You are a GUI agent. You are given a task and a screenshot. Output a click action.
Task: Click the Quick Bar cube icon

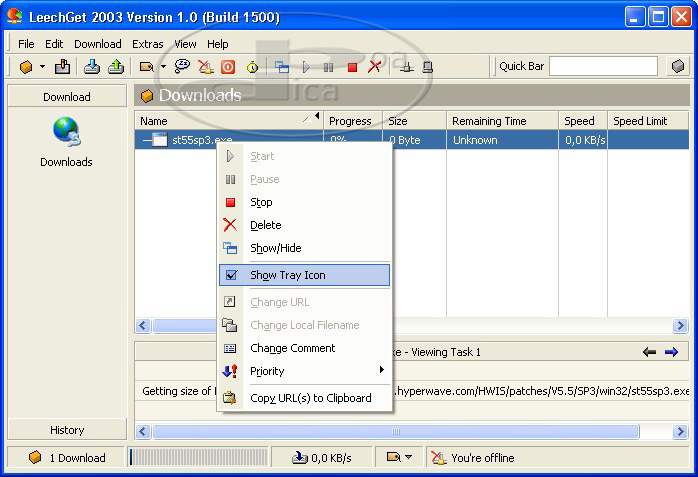pos(678,67)
